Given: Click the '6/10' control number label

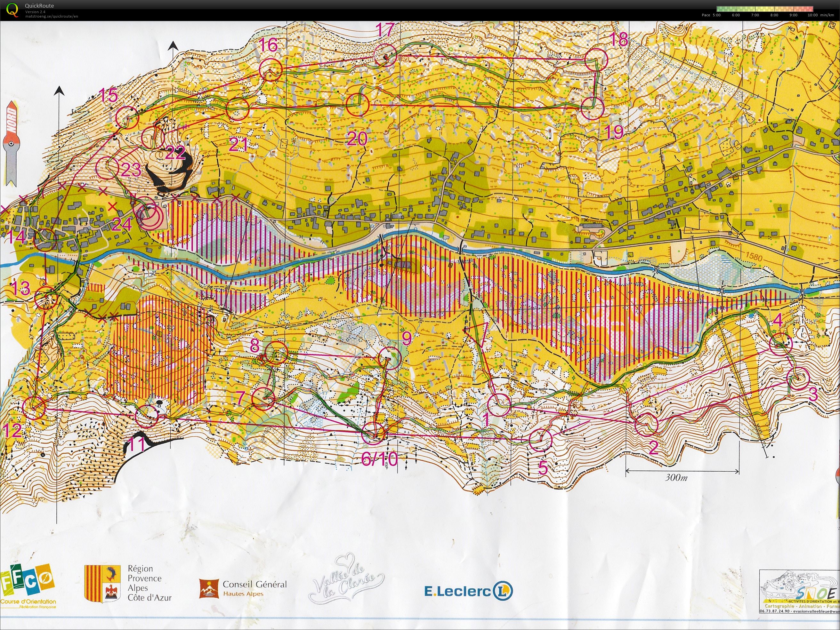Looking at the screenshot, I should coord(379,459).
